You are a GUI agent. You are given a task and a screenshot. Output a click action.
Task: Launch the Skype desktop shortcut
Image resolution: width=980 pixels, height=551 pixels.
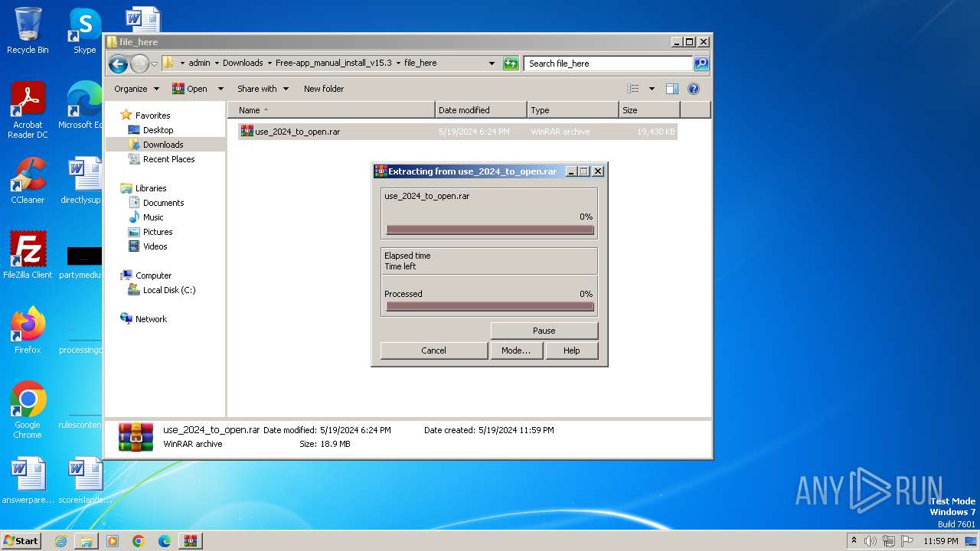coord(84,31)
